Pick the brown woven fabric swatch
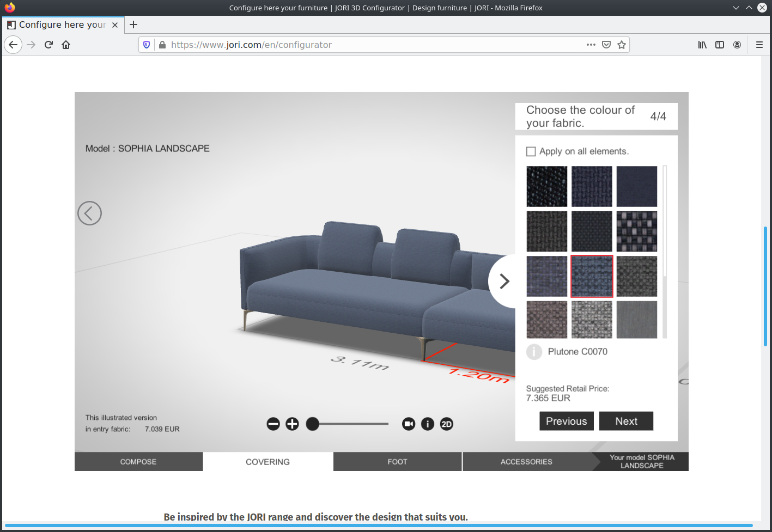 click(547, 320)
